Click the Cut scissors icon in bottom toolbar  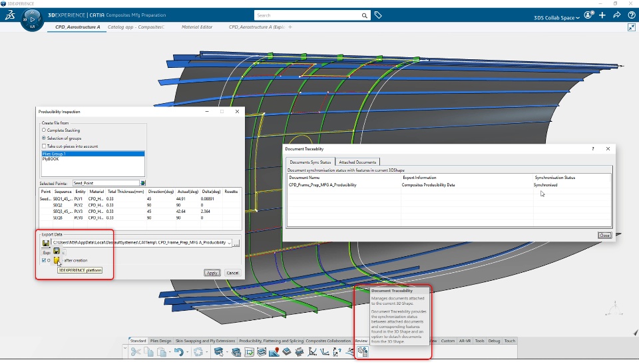[x=136, y=351]
